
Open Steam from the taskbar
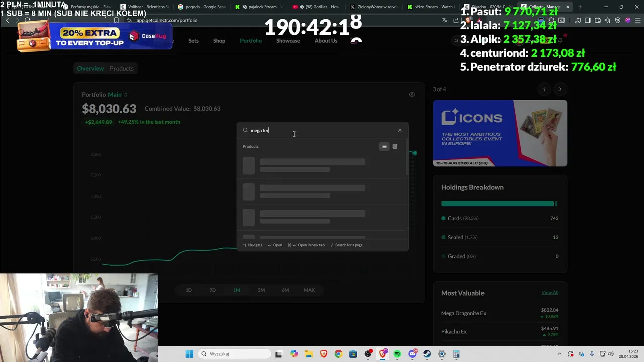(x=427, y=354)
